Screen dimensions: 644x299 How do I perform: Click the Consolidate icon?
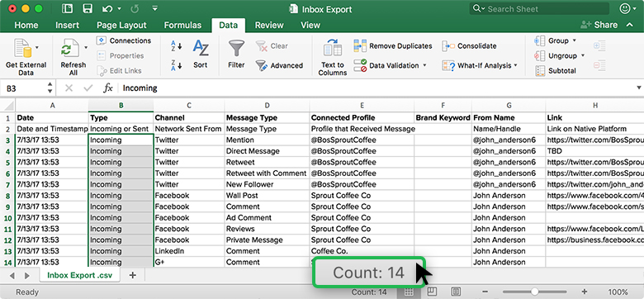tap(448, 46)
